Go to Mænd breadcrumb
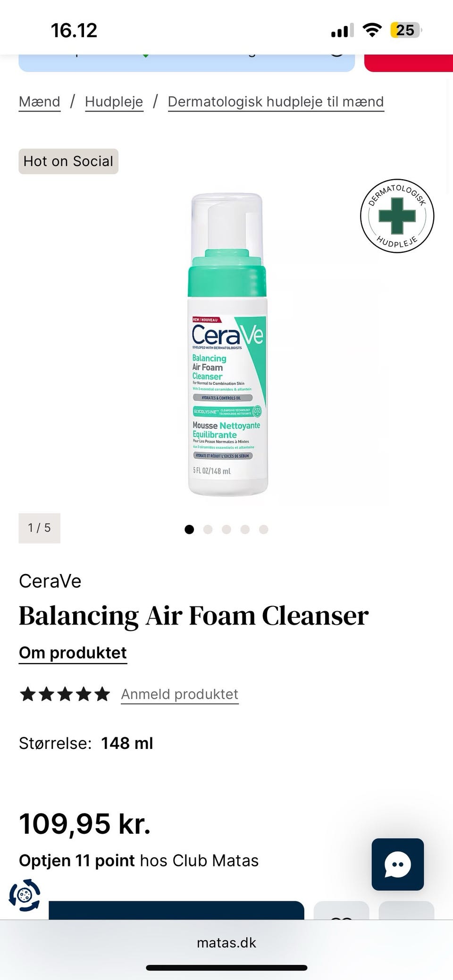The height and width of the screenshot is (980, 453). coord(40,102)
